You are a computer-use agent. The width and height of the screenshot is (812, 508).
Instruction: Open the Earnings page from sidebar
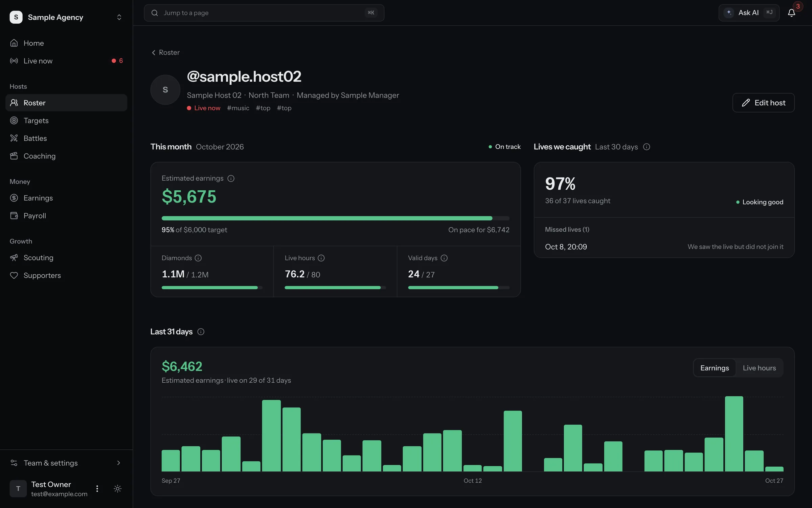click(x=66, y=198)
